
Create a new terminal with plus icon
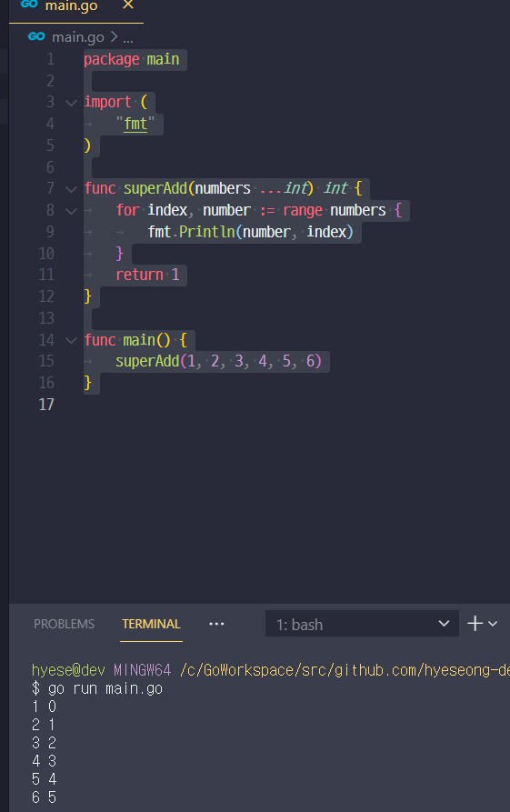[475, 624]
